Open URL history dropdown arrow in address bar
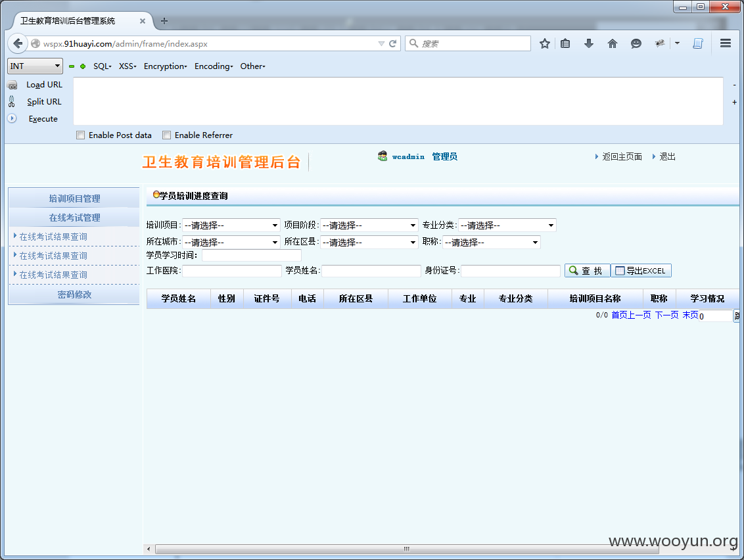This screenshot has height=560, width=744. pyautogui.click(x=381, y=43)
